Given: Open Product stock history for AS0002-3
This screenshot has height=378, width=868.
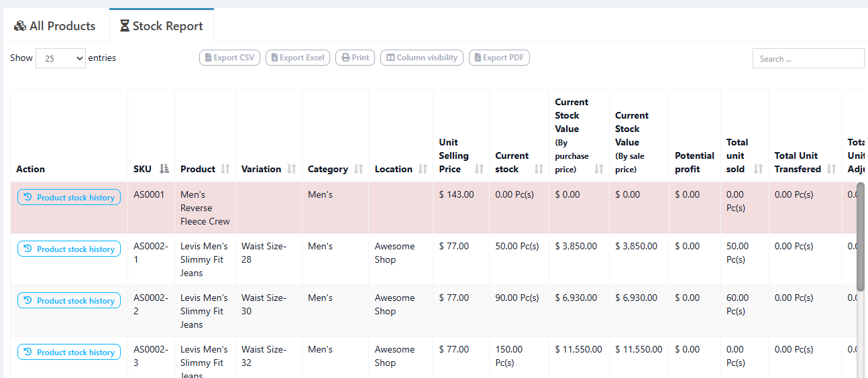Looking at the screenshot, I should click(x=69, y=352).
